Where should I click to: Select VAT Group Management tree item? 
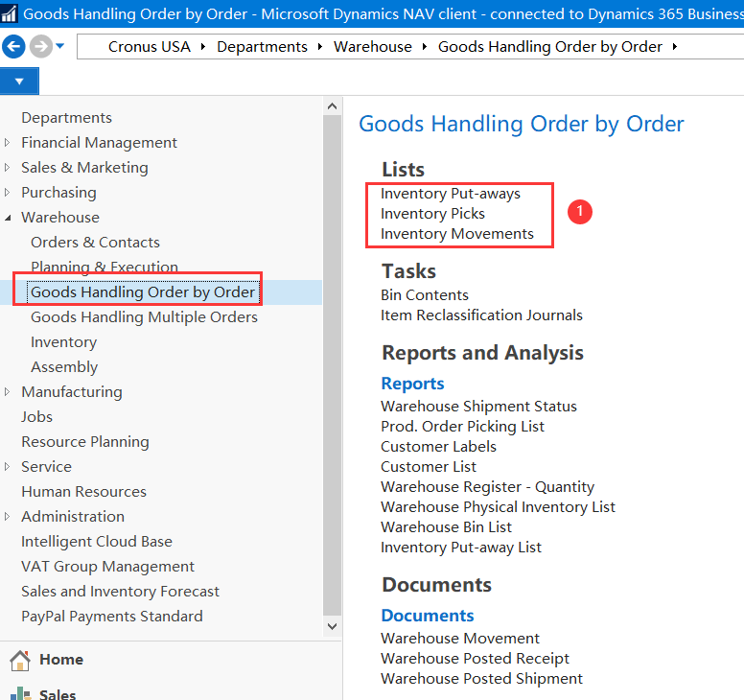107,566
